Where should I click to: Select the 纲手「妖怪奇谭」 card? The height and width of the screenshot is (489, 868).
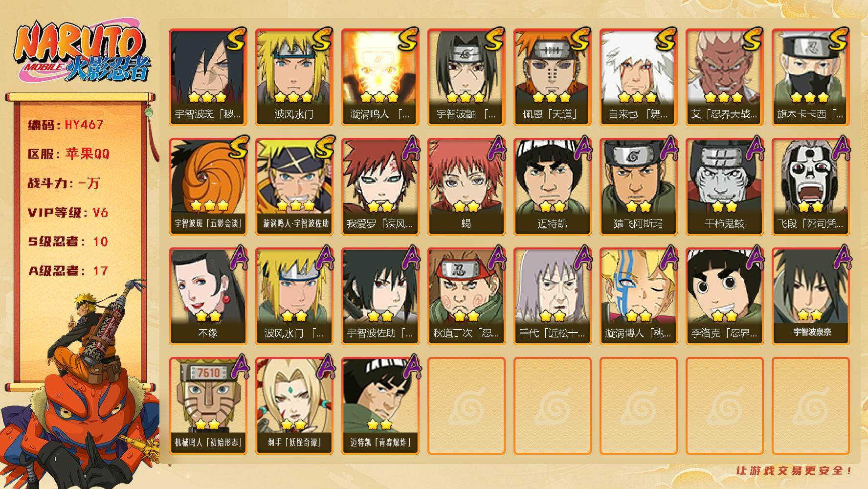coord(294,406)
